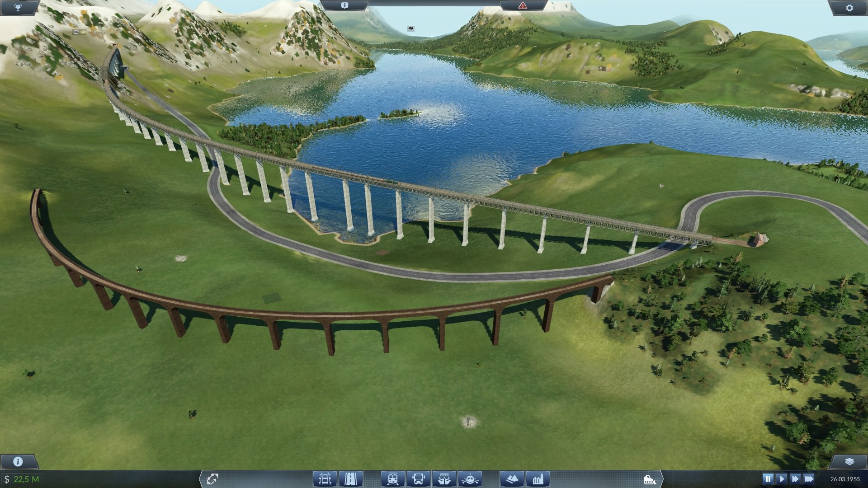Pause the game simulation
Image resolution: width=868 pixels, height=488 pixels.
tap(768, 479)
